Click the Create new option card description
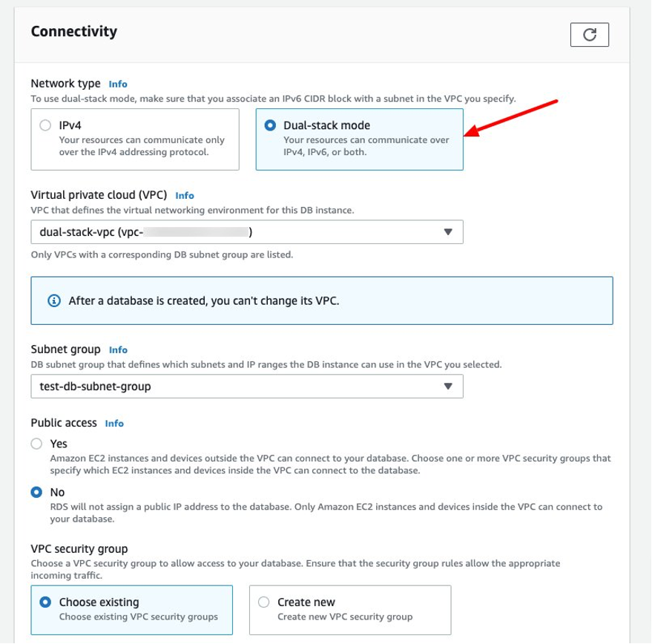The image size is (652, 644). coord(345,617)
